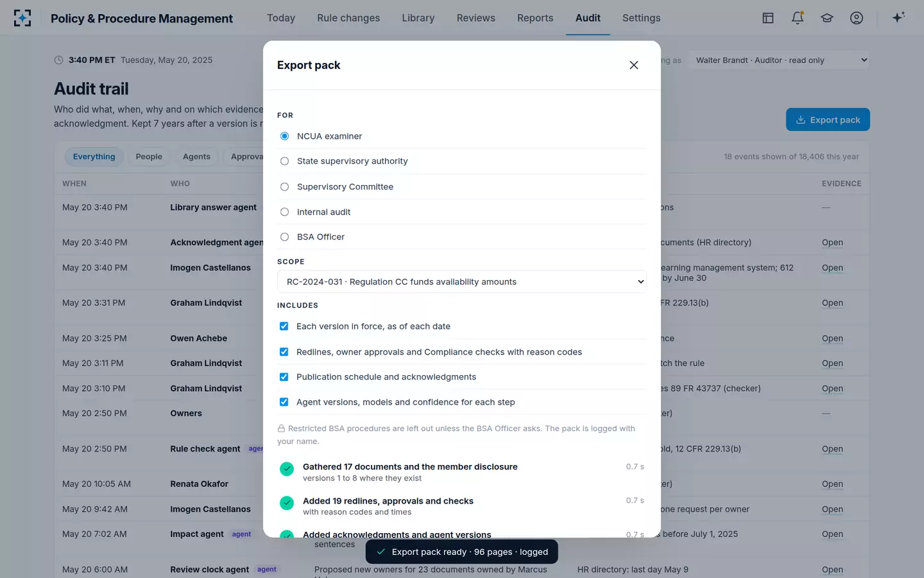Open evidence for Renata Okafor row
This screenshot has height=578, width=924.
pos(832,484)
